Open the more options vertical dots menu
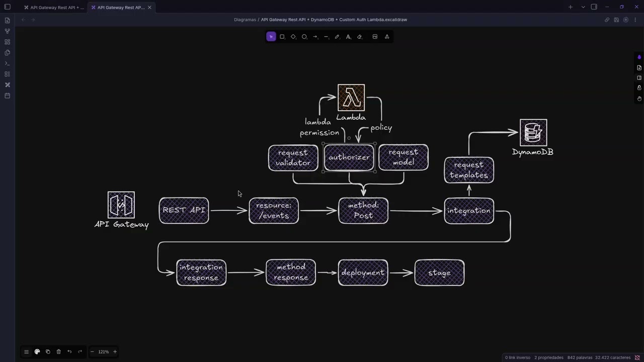 (635, 20)
